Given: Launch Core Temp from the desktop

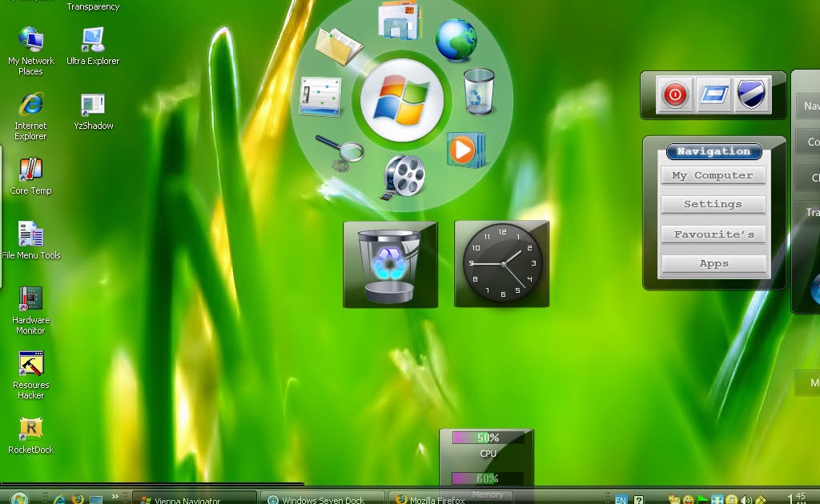Looking at the screenshot, I should (x=31, y=176).
